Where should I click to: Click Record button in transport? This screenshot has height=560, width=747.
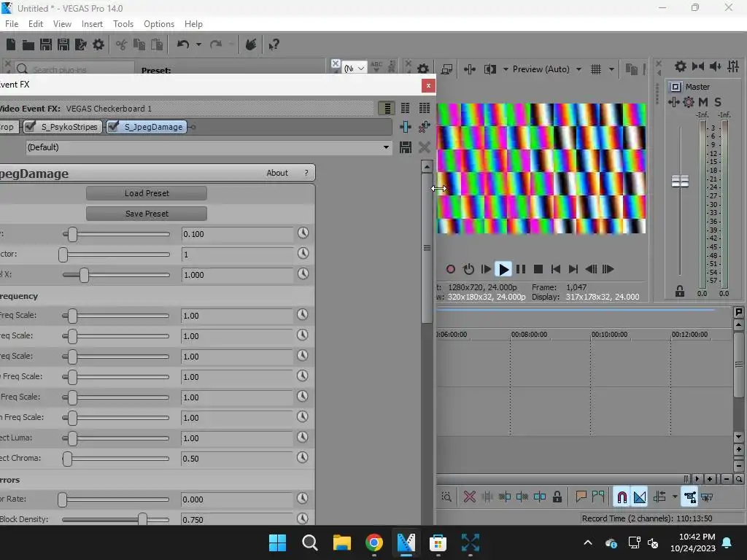coord(450,270)
